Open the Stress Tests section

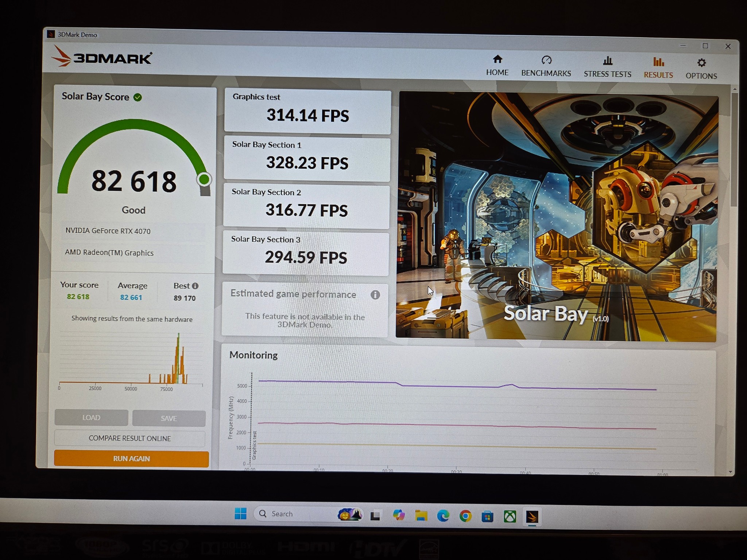607,67
